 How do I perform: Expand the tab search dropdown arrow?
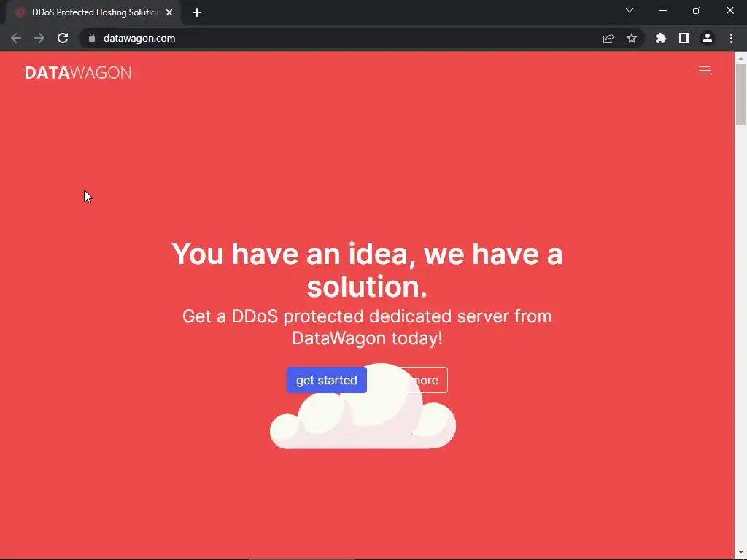tap(630, 10)
